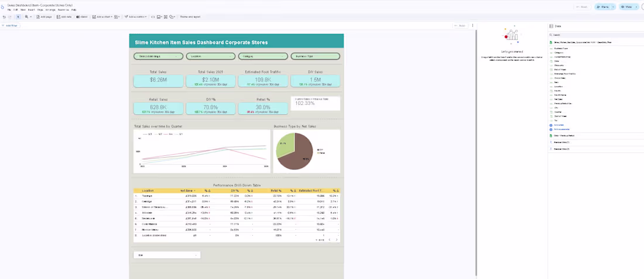Click Add data in the toolbar
Screen dimensions: 644x279
coord(64,17)
